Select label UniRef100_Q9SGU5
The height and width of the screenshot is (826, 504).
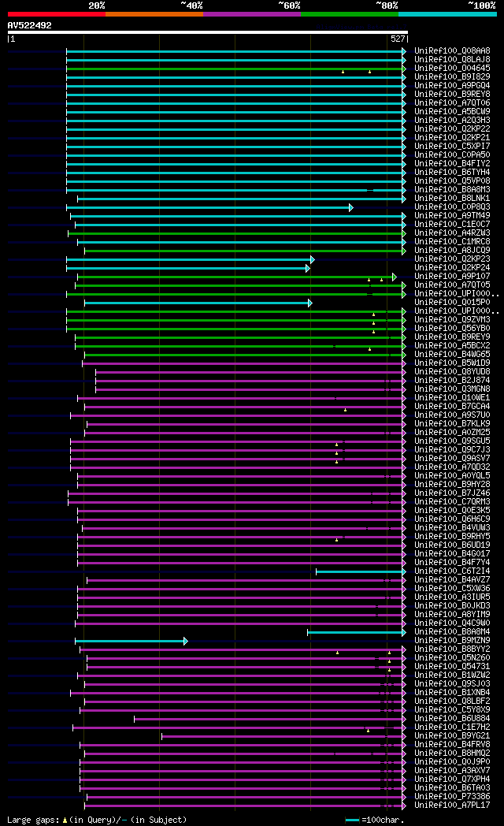[x=452, y=441]
